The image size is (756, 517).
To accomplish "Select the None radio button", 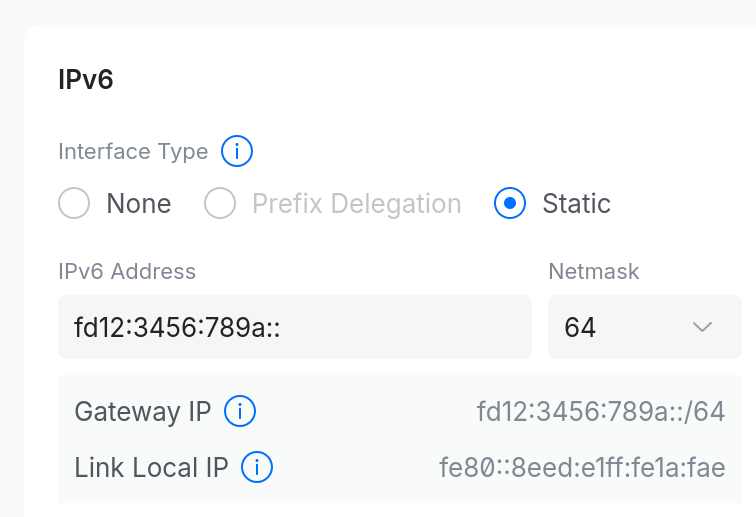I will click(x=74, y=203).
